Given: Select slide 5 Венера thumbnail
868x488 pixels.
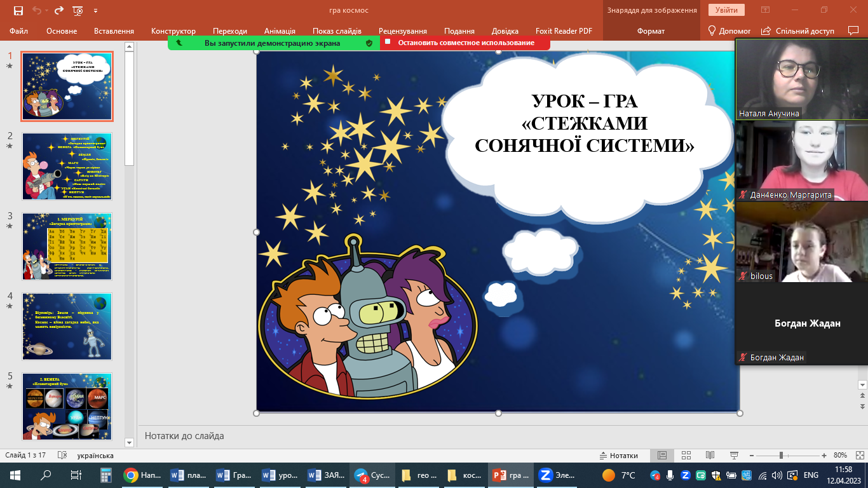Looking at the screenshot, I should tap(67, 407).
